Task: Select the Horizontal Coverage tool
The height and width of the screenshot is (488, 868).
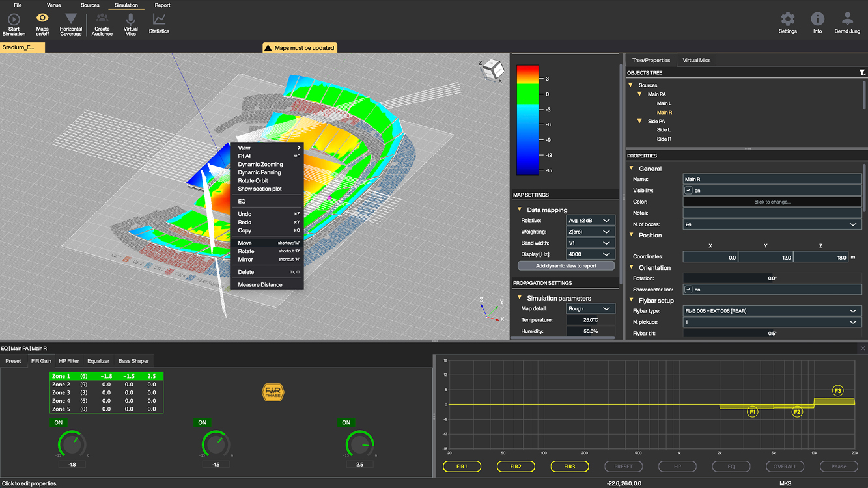Action: coord(71,19)
